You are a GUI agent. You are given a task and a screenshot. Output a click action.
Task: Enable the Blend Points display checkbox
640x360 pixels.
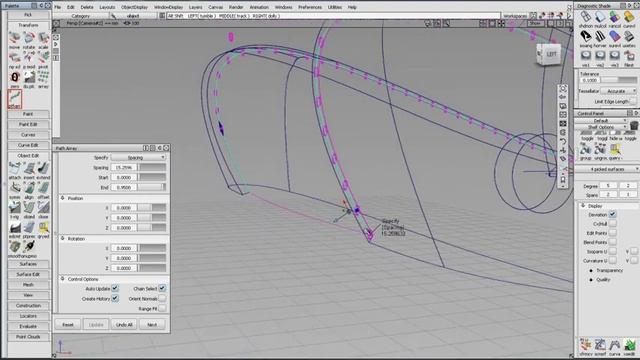(x=612, y=242)
